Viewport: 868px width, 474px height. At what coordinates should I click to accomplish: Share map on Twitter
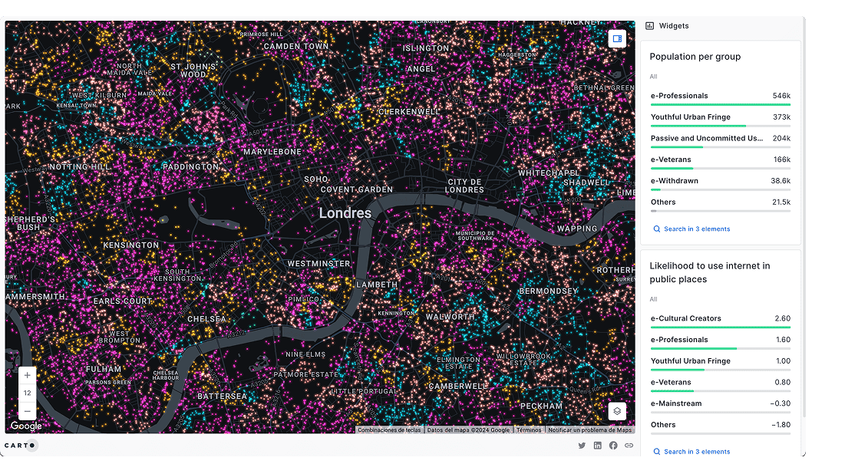pyautogui.click(x=582, y=446)
